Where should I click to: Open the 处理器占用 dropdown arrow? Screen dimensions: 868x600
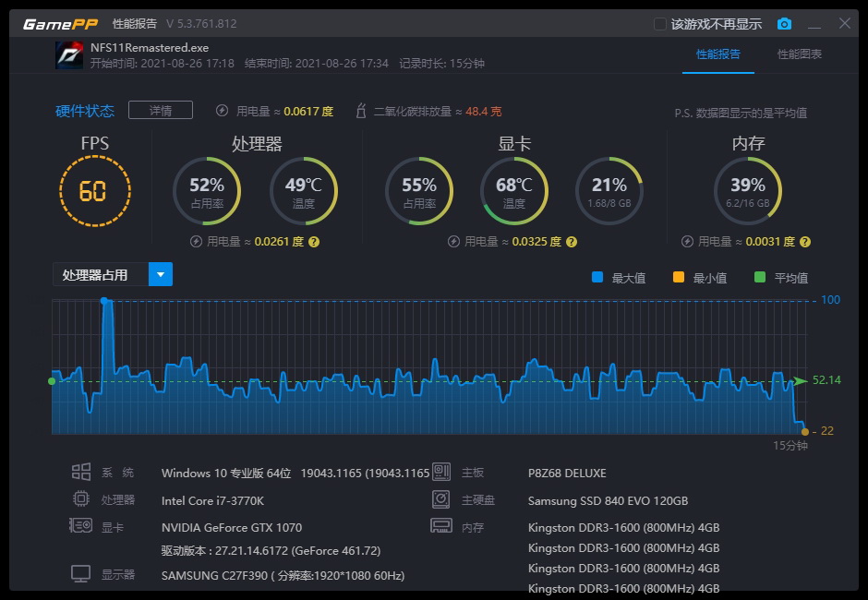161,274
